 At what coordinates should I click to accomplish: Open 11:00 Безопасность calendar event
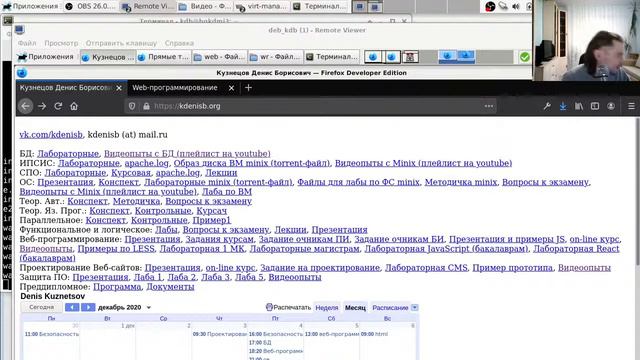(x=51, y=334)
